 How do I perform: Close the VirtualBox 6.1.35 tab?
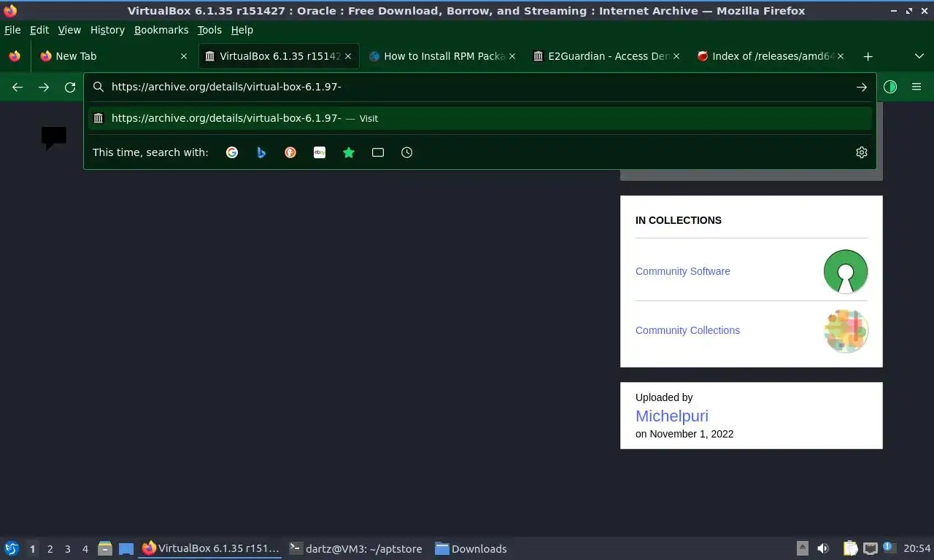(x=348, y=56)
